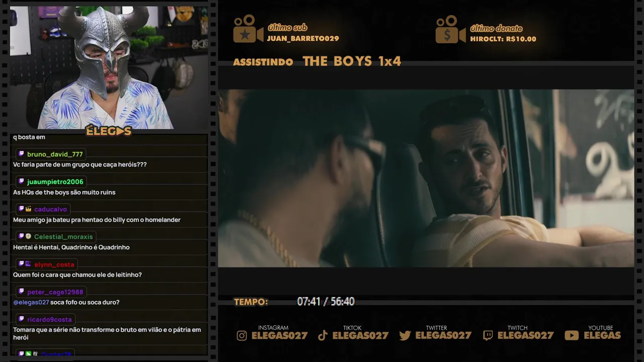Image resolution: width=644 pixels, height=362 pixels.
Task: Click the ELEGAS YouTube channel name
Action: (602, 336)
